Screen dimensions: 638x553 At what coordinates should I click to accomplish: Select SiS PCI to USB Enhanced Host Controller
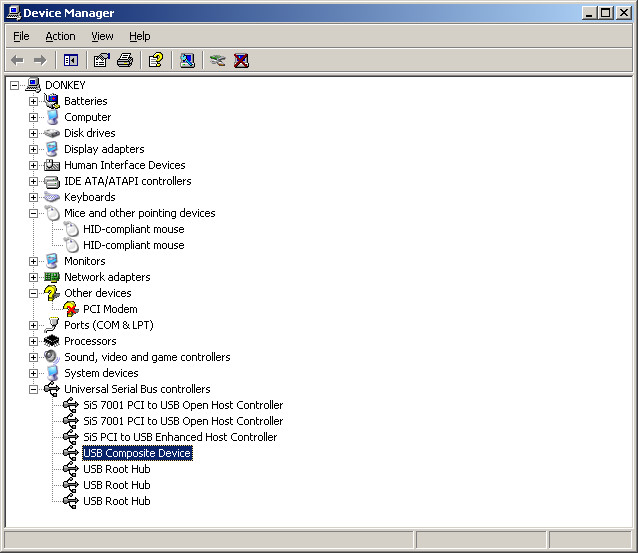(180, 437)
